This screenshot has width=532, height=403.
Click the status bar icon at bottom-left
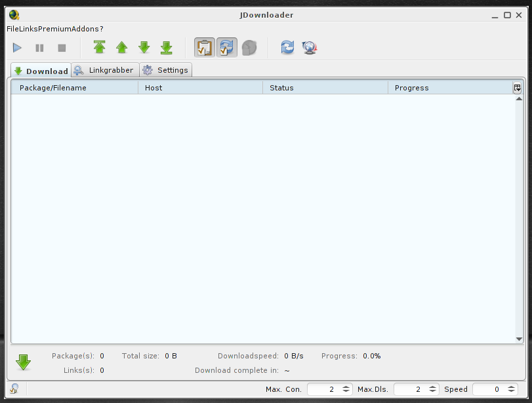click(x=14, y=389)
